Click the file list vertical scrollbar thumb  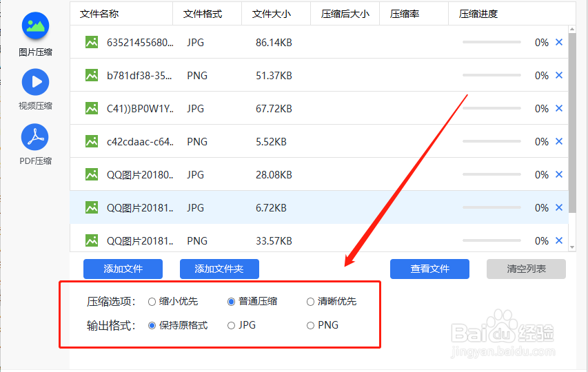572,123
